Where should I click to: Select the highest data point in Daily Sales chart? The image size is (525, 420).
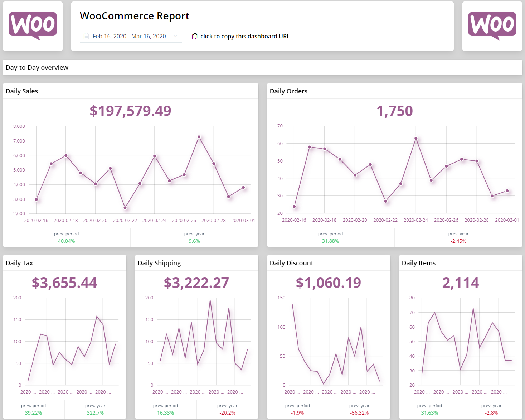(x=199, y=137)
